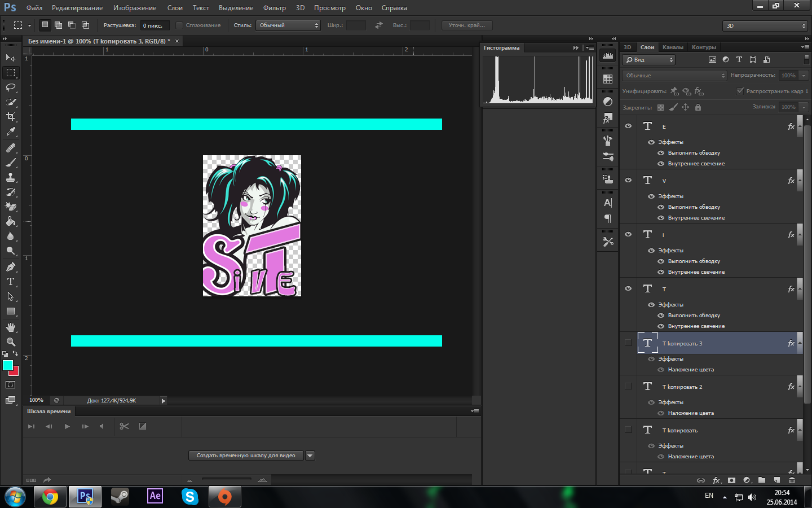Open the blend mode 'Обычные' dropdown
812x508 pixels.
point(674,75)
